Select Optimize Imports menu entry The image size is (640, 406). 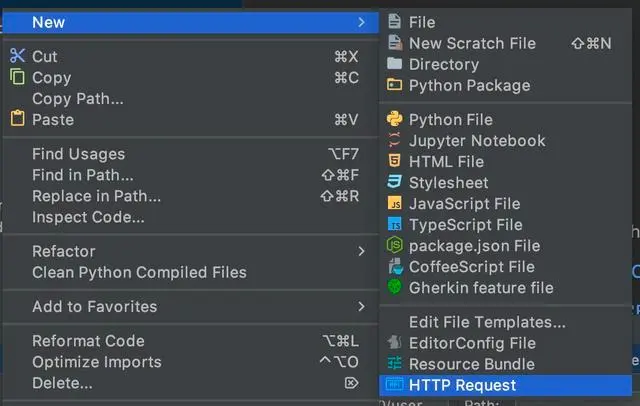pos(191,362)
